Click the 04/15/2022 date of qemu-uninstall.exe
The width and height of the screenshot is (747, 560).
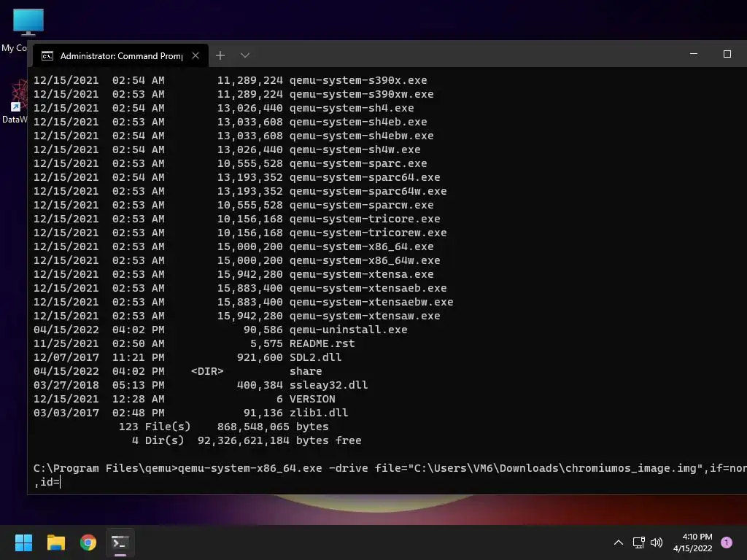pos(66,330)
